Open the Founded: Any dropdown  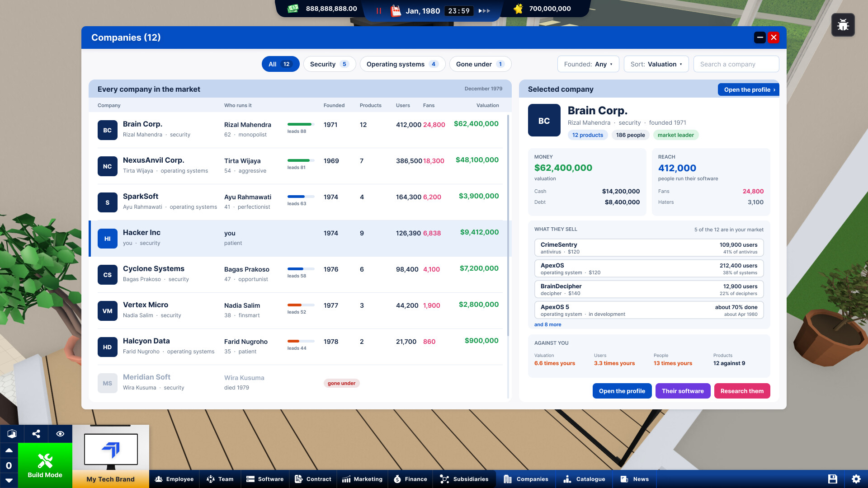(588, 64)
